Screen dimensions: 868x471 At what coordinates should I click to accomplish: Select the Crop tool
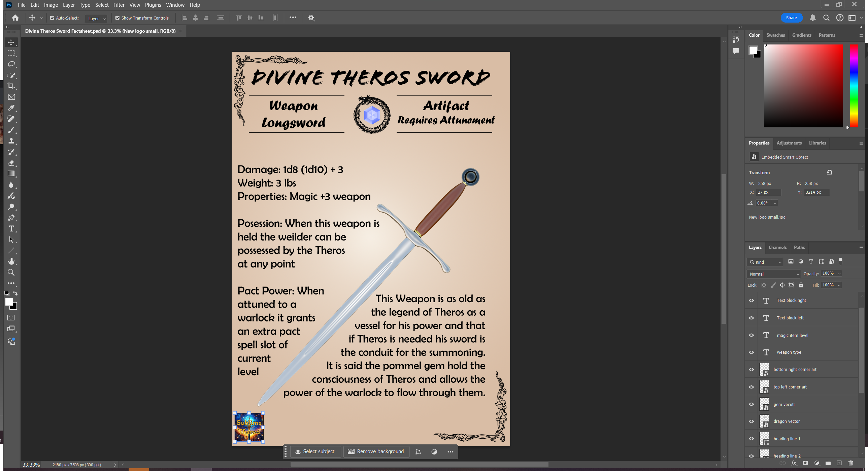(11, 86)
